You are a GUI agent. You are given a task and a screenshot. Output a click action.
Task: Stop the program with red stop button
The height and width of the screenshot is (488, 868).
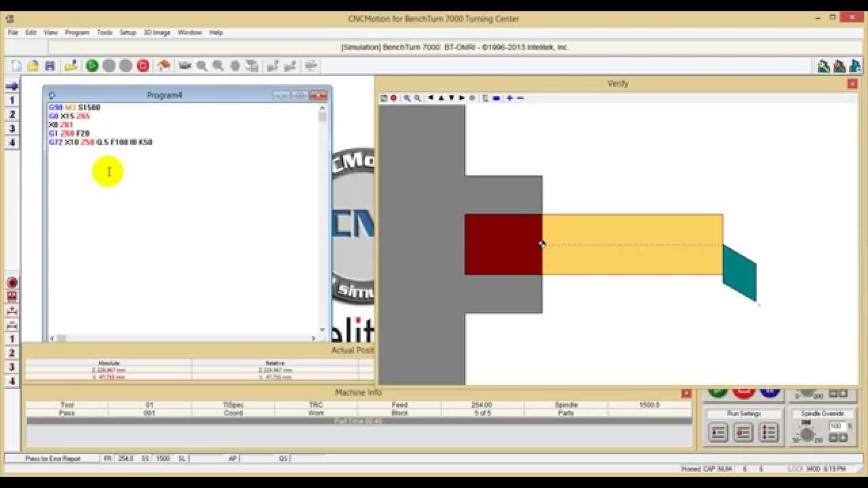[142, 66]
